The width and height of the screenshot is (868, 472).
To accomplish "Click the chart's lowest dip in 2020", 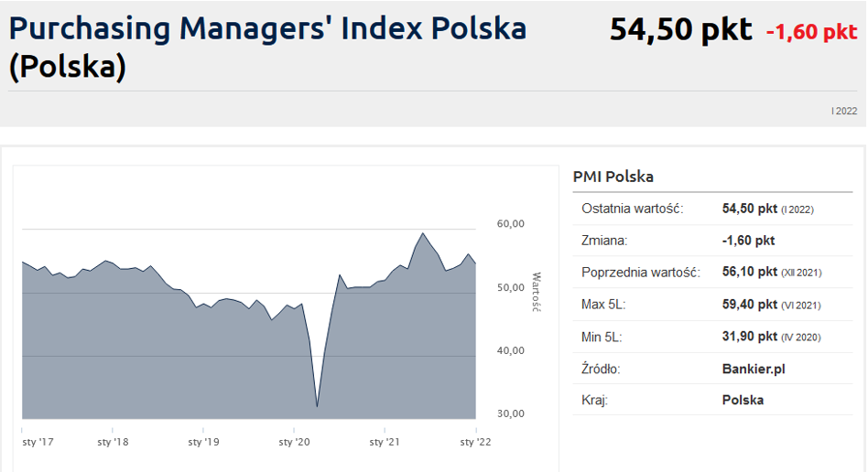I will pos(317,406).
